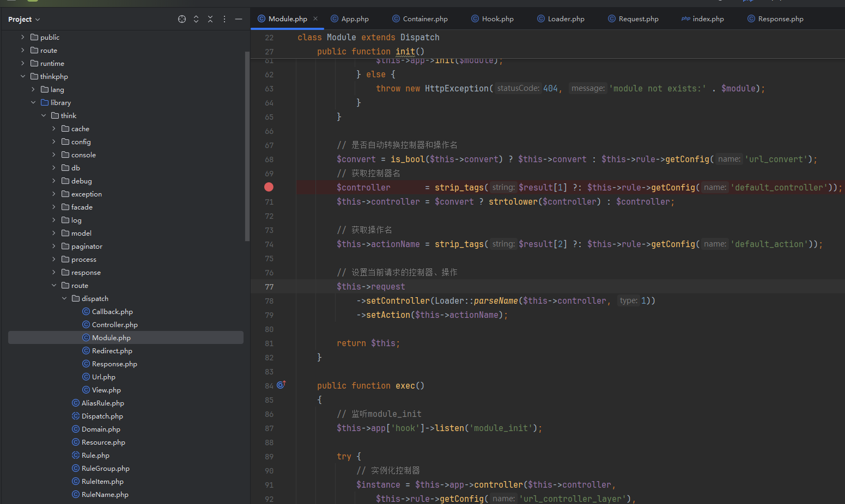
Task: Toggle a breakpoint in gutter at line 87
Action: click(269, 428)
